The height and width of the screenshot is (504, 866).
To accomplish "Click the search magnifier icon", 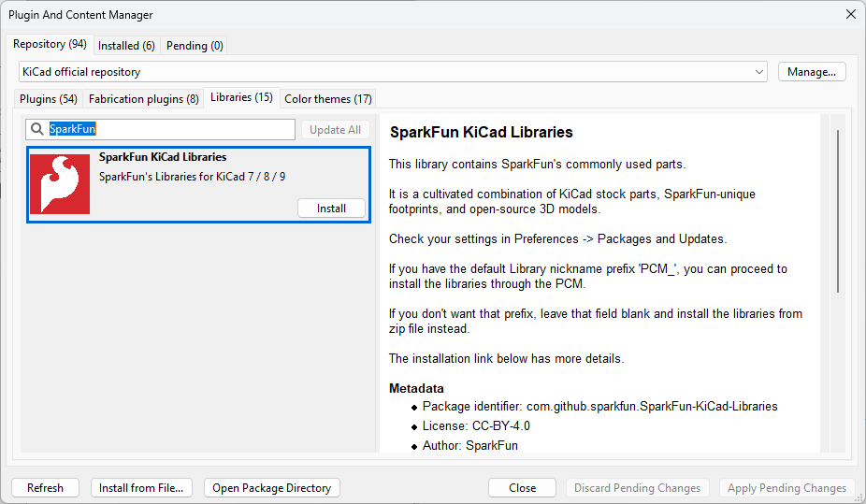I will pyautogui.click(x=37, y=129).
